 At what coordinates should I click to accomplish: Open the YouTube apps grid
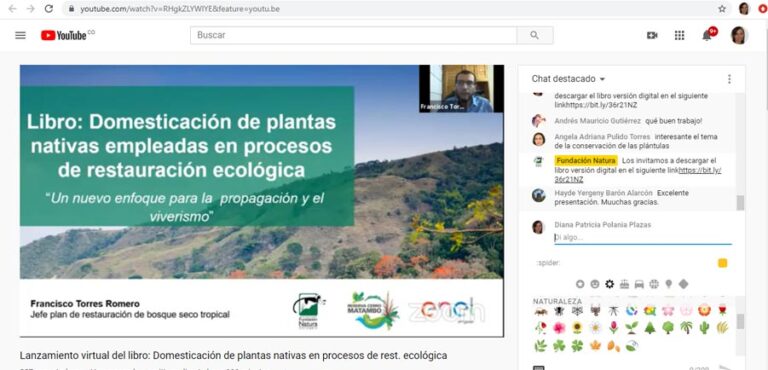[x=679, y=35]
